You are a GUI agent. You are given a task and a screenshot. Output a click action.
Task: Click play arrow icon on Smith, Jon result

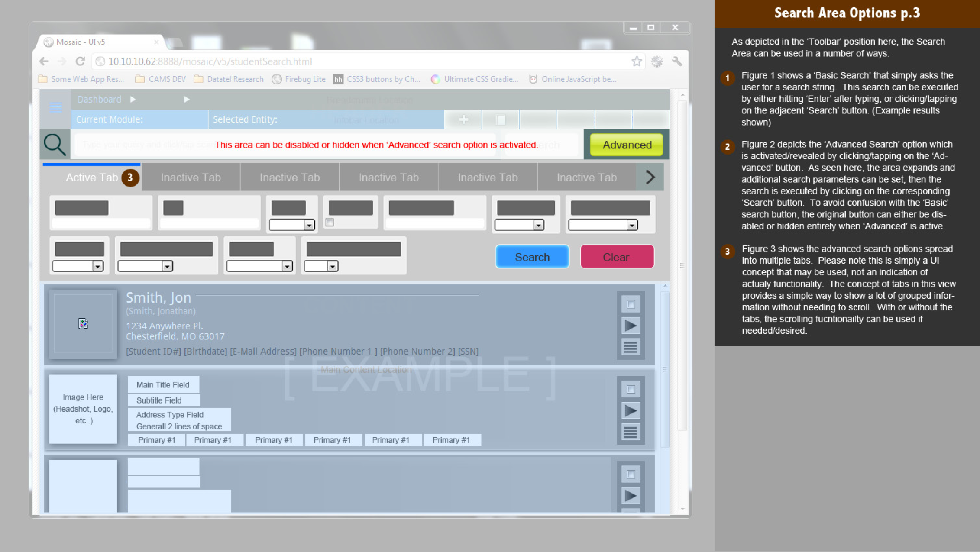coord(631,326)
